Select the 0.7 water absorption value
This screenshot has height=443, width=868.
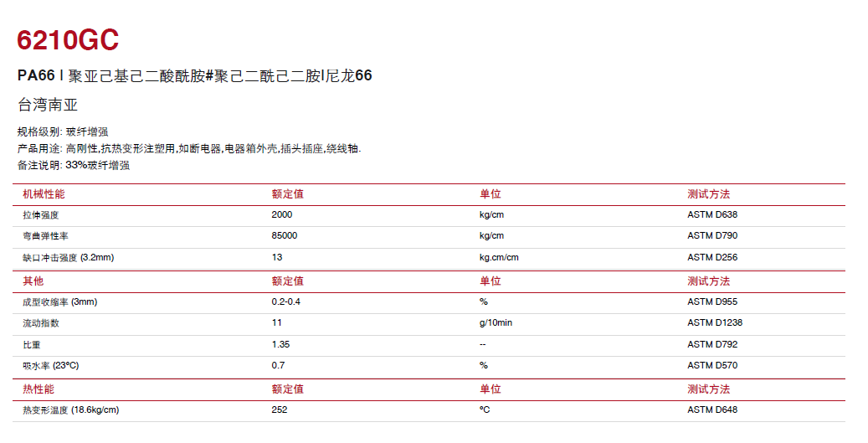(278, 365)
